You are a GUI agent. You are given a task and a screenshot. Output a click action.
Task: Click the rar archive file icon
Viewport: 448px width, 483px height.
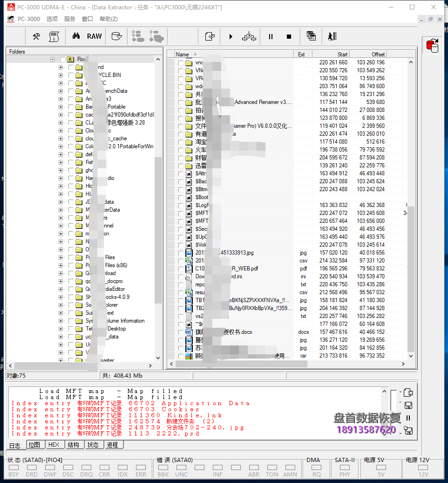189,356
